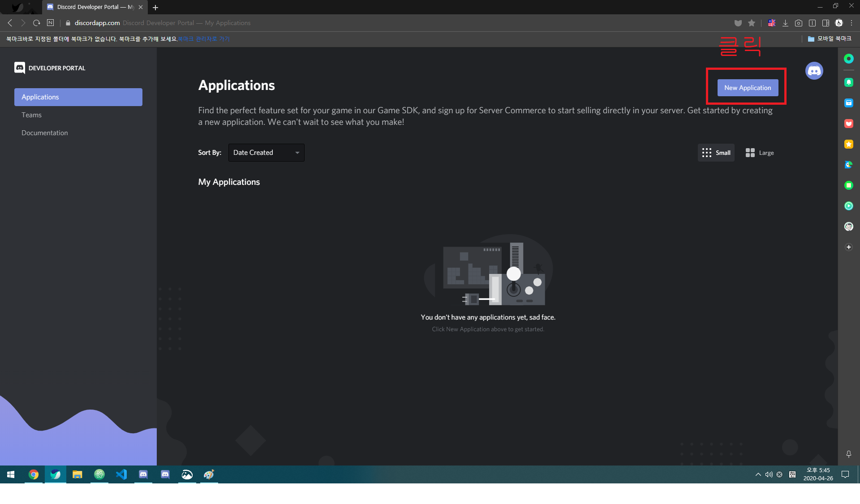This screenshot has width=860, height=504.
Task: Click the Discord Developer Portal logo
Action: click(50, 68)
